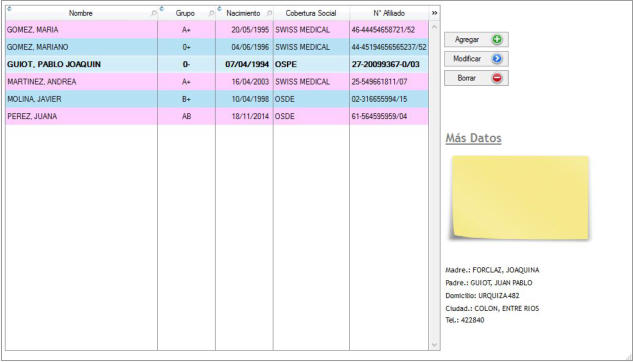Click birth date 16/04/2003
Image resolution: width=633 pixels, height=362 pixels.
click(250, 82)
